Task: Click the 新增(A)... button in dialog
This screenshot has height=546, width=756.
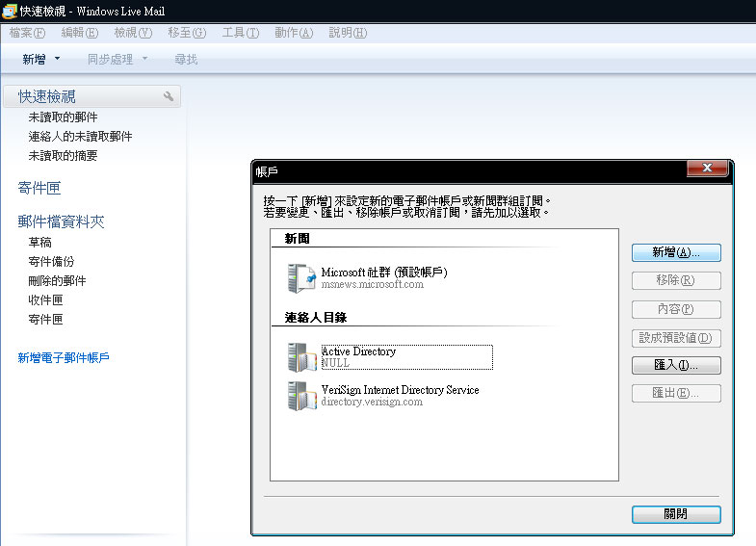Action: (x=676, y=252)
